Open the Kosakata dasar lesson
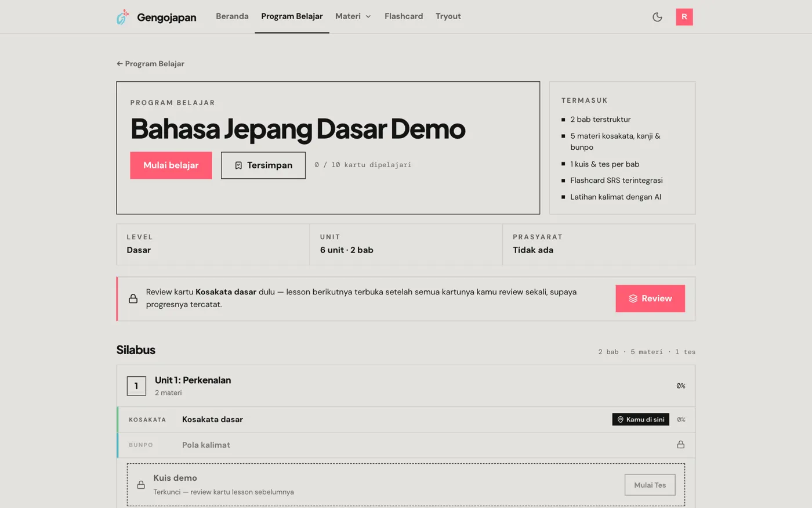The image size is (812, 508). pos(406,419)
